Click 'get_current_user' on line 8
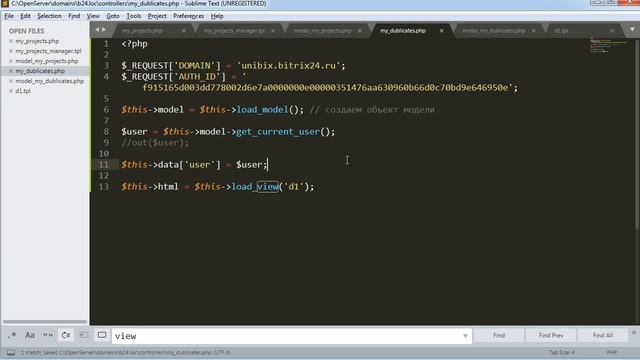 (x=278, y=131)
